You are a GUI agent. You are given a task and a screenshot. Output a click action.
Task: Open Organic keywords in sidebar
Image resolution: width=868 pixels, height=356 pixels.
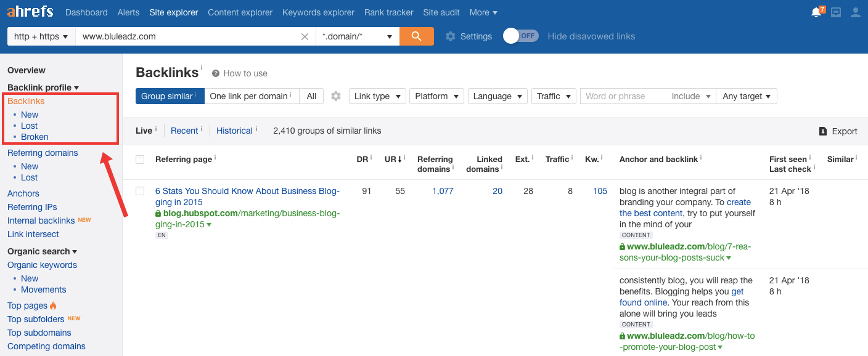(x=42, y=265)
